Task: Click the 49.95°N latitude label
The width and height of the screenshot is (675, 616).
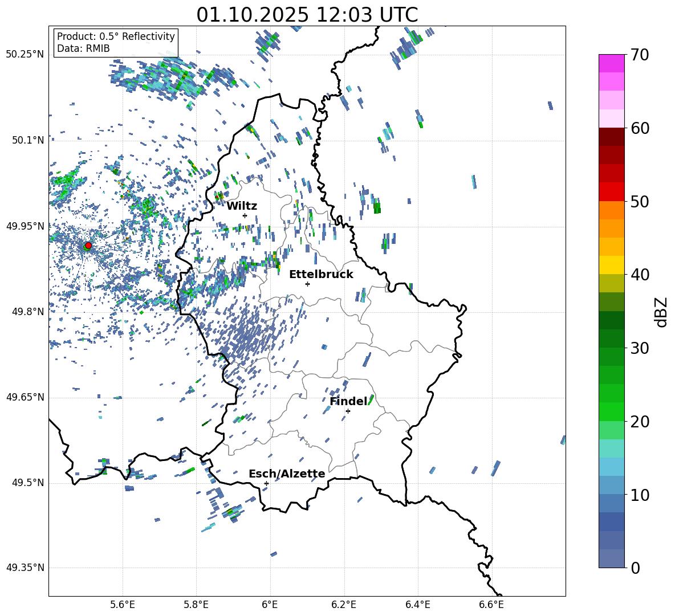Action: [x=25, y=226]
